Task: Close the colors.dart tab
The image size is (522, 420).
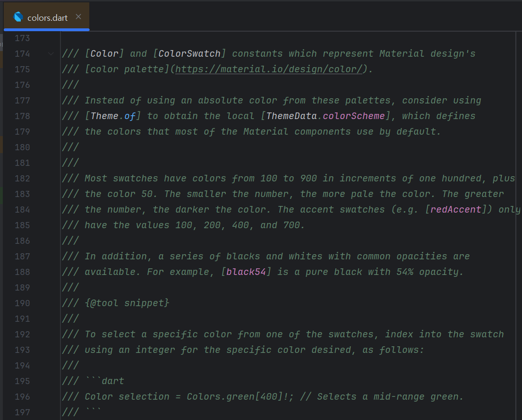Action: 78,17
